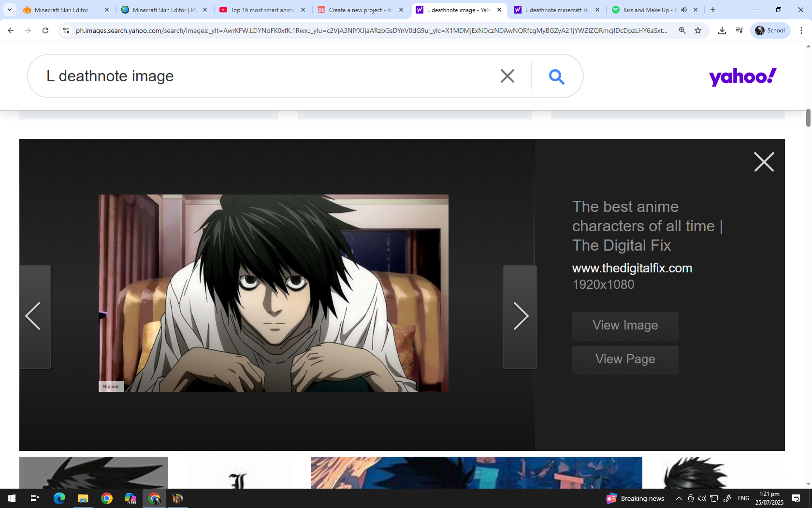Open media controls icon
Viewport: 812px width, 508px height.
(739, 30)
